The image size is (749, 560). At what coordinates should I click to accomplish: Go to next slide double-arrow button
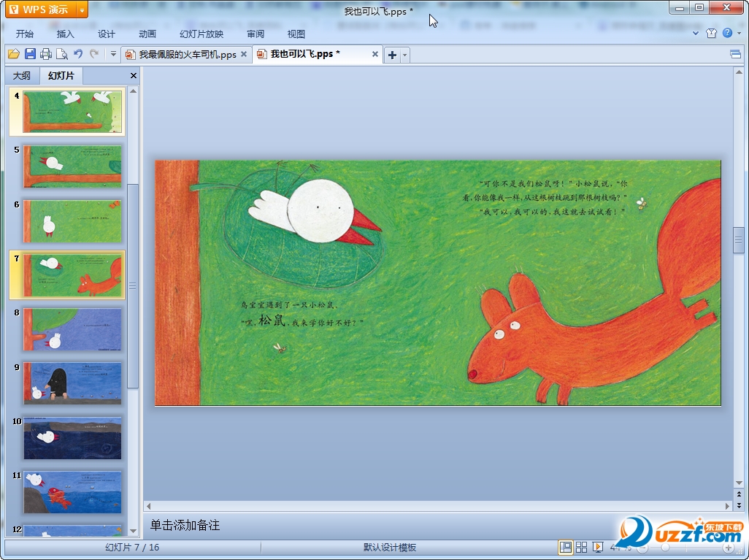coord(739,505)
